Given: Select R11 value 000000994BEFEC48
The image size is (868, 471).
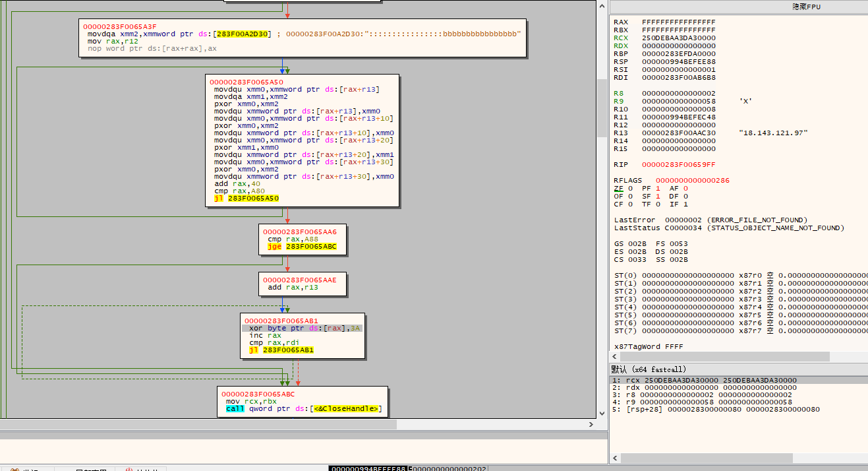Looking at the screenshot, I should [x=678, y=117].
